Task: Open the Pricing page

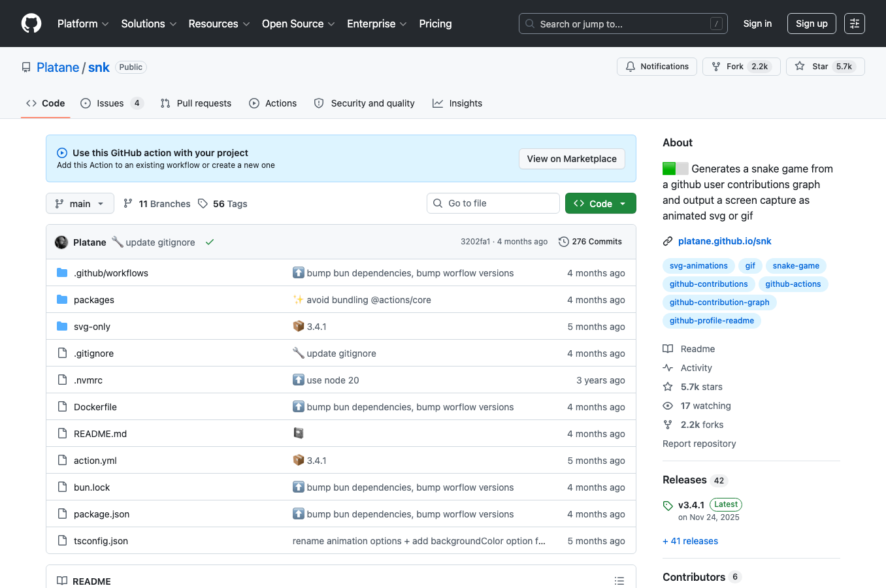Action: tap(435, 24)
